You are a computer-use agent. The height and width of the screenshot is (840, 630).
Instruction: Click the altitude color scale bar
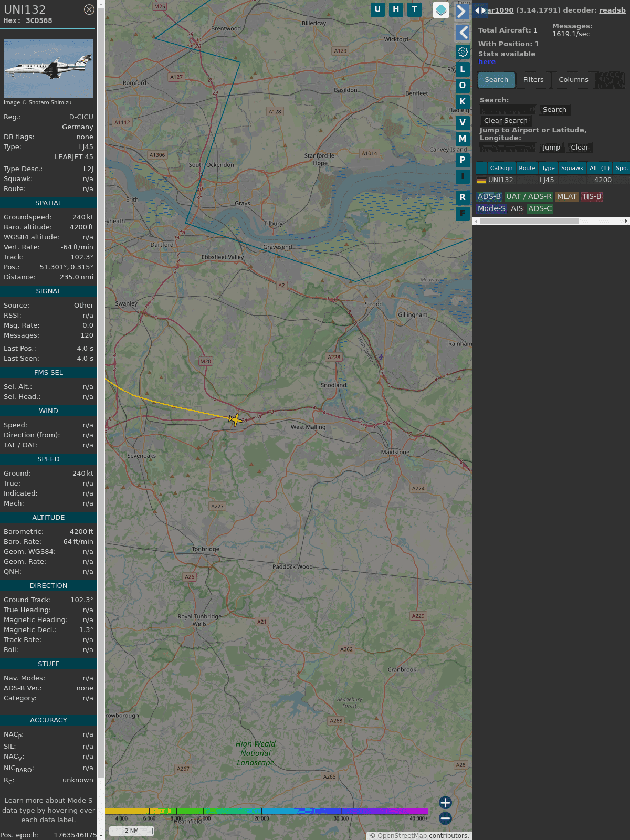(x=267, y=811)
